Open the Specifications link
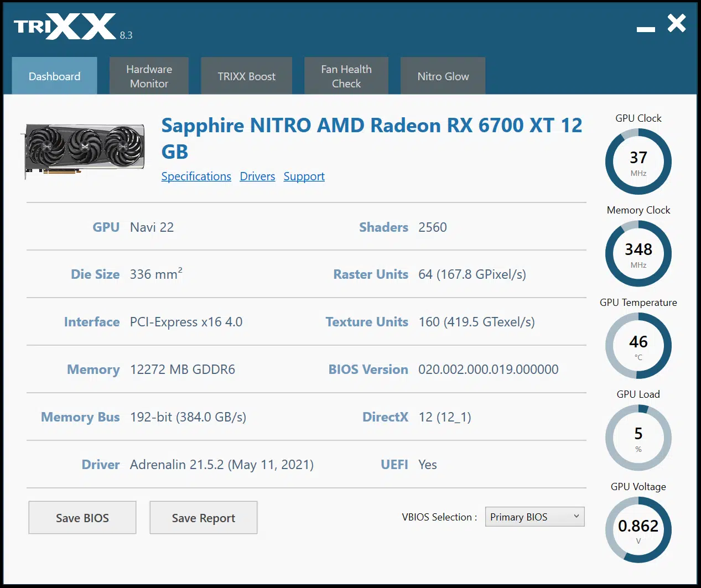Viewport: 701px width, 588px height. [x=196, y=176]
